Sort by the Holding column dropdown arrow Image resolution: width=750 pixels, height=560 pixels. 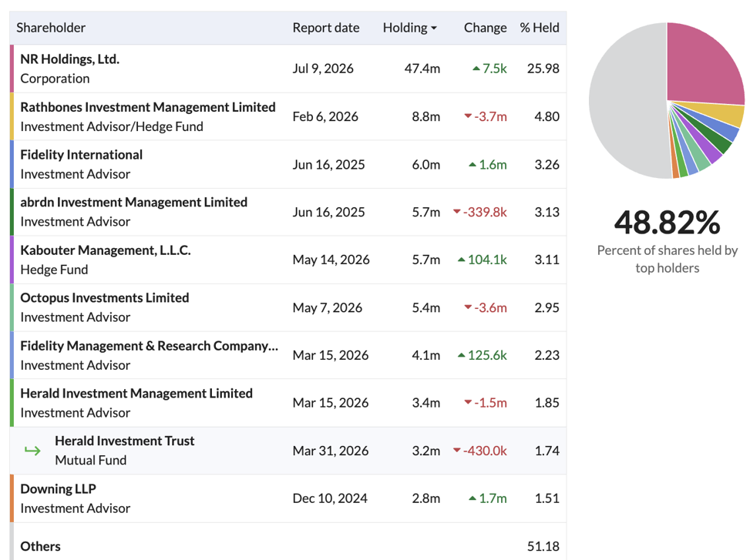pyautogui.click(x=434, y=29)
